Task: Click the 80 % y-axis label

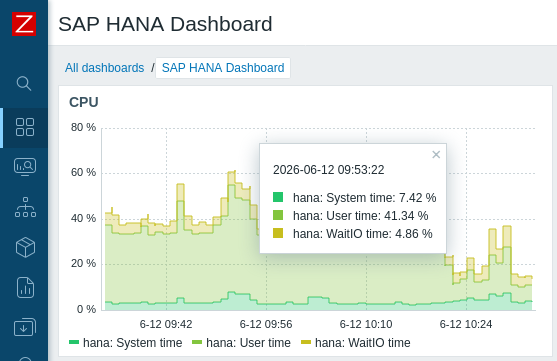Action: coord(83,127)
